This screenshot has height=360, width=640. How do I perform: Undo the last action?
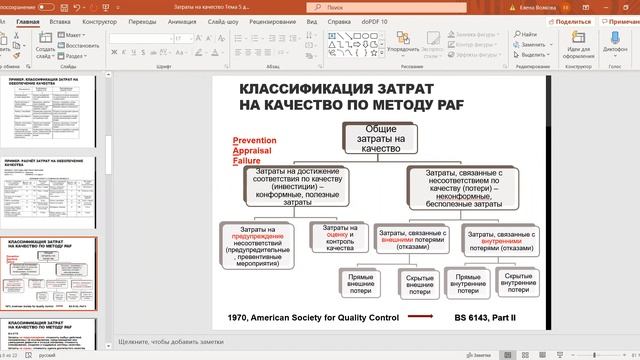(x=77, y=7)
